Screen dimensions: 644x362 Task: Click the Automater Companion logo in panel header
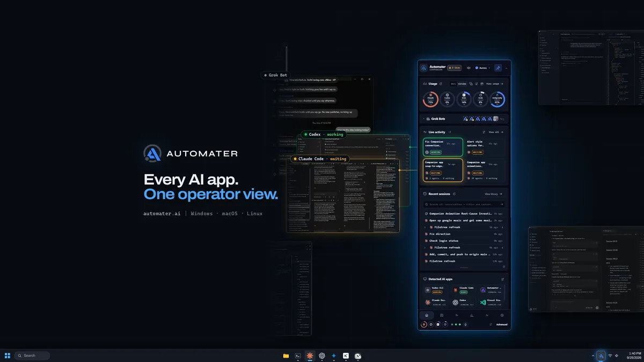(424, 68)
